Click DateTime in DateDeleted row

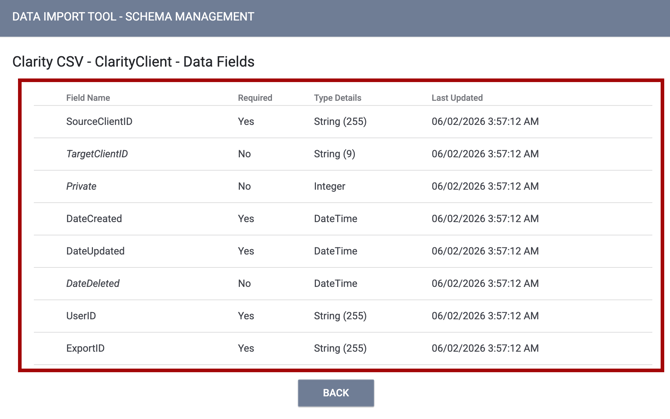(335, 284)
